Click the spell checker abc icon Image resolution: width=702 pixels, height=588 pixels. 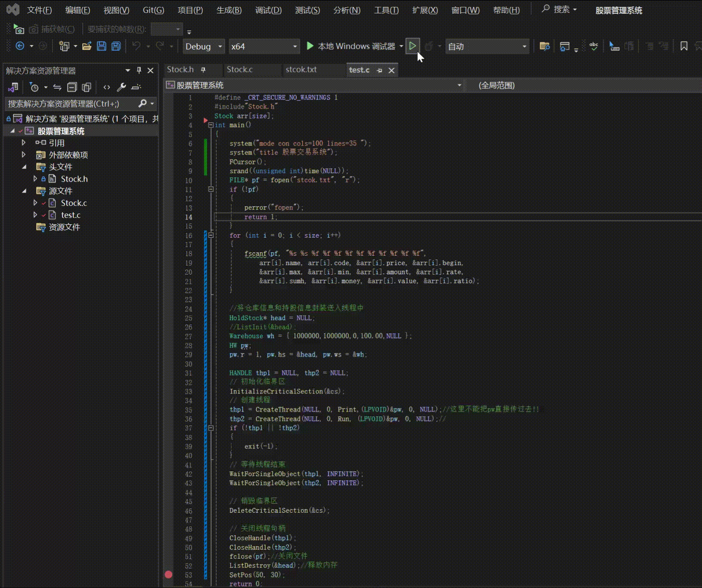tap(593, 46)
